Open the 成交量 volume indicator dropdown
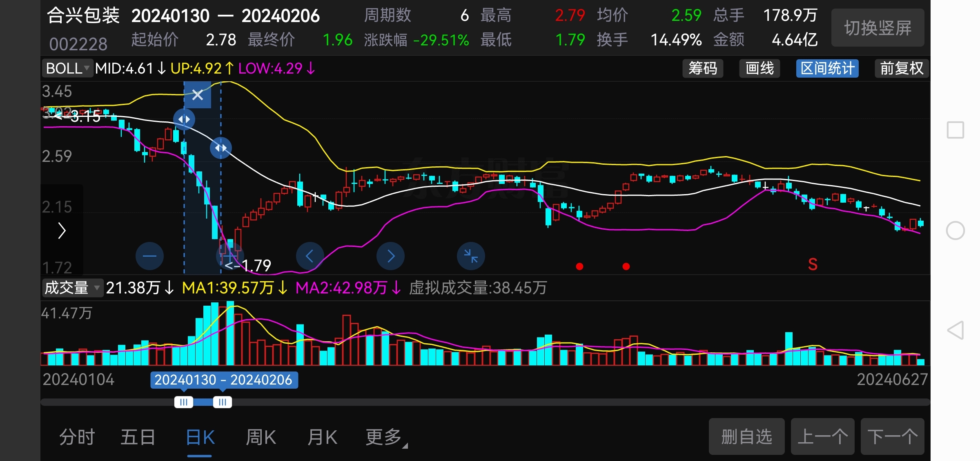This screenshot has height=461, width=980. tap(72, 288)
